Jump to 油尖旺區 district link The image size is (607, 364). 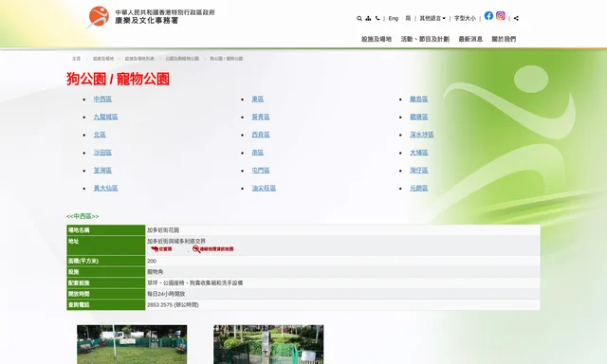click(264, 188)
